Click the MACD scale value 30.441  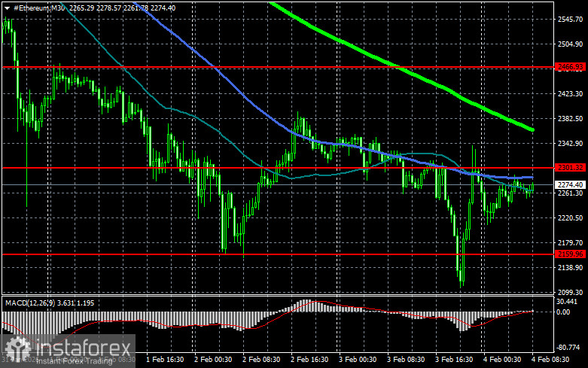(x=567, y=302)
